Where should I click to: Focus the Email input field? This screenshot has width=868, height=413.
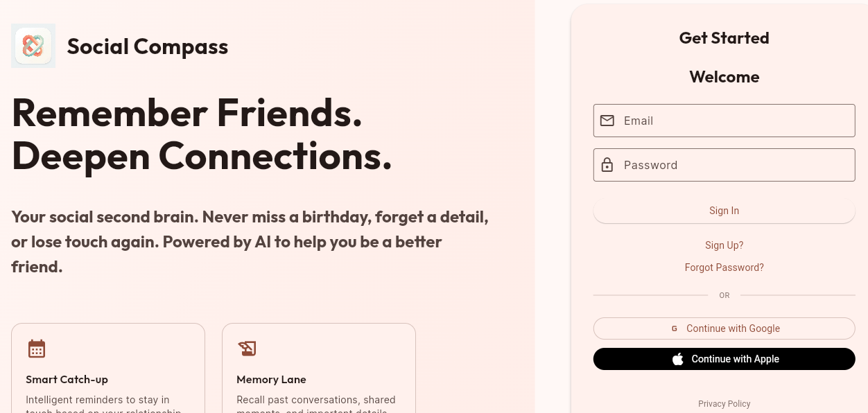[x=735, y=121]
